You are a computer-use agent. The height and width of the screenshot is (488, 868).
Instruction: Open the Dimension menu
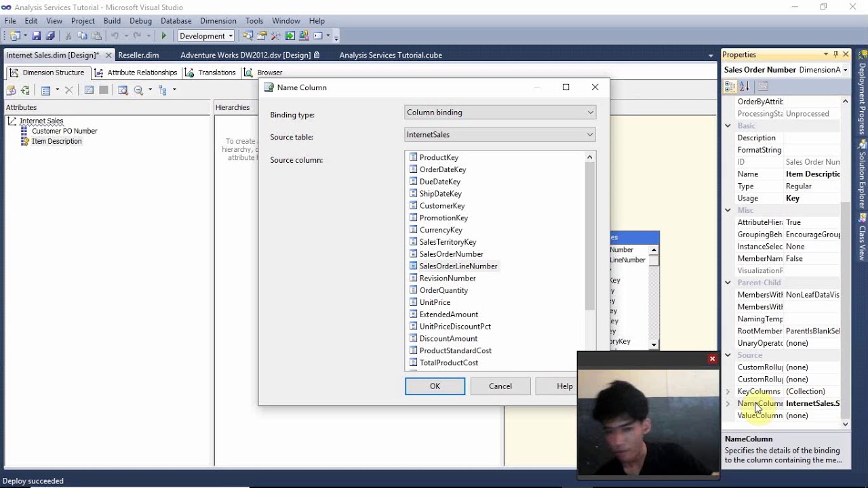[x=218, y=21]
